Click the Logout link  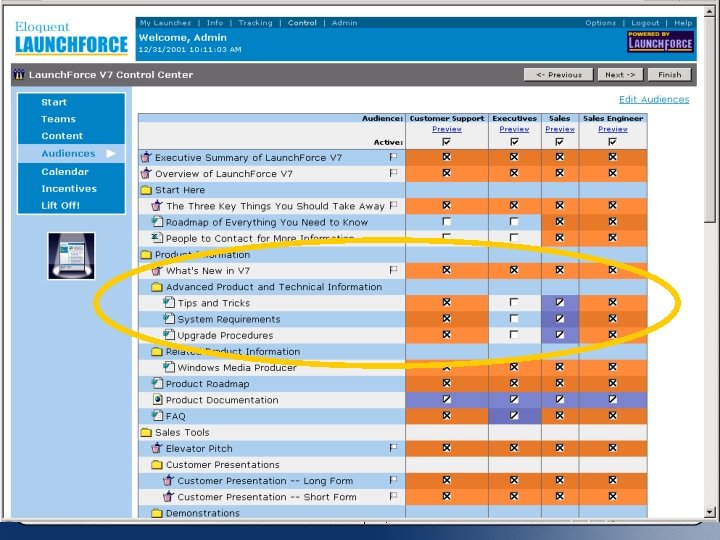645,22
